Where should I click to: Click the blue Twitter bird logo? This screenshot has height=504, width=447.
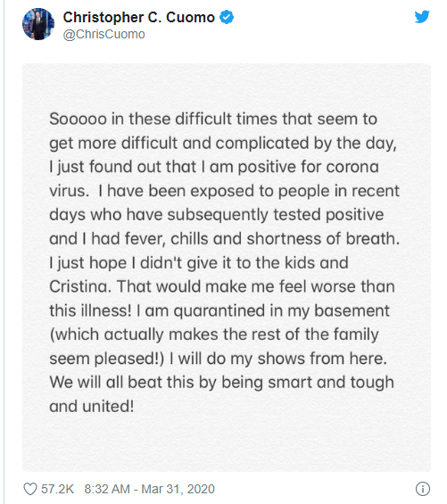422,17
